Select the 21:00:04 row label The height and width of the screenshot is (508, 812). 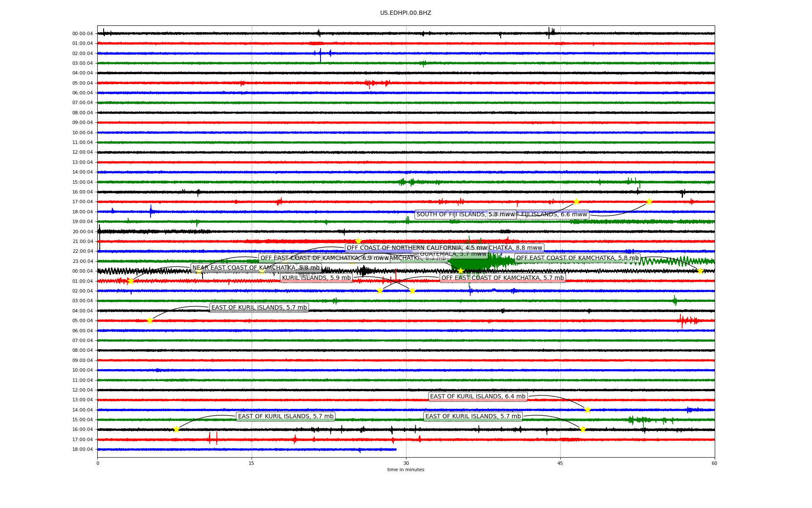coord(82,242)
